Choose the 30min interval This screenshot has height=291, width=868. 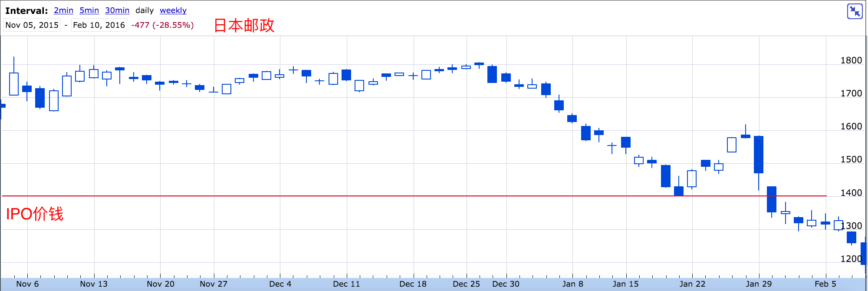click(x=117, y=10)
